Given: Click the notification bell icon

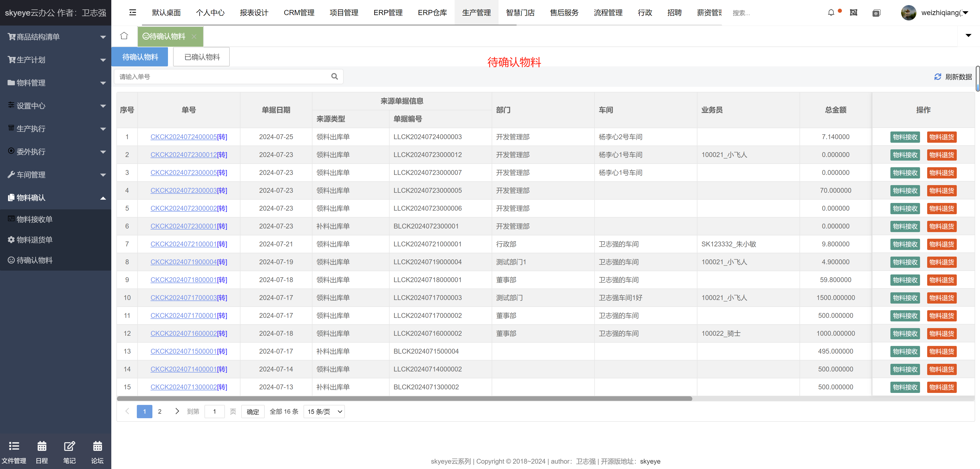Looking at the screenshot, I should coord(831,13).
